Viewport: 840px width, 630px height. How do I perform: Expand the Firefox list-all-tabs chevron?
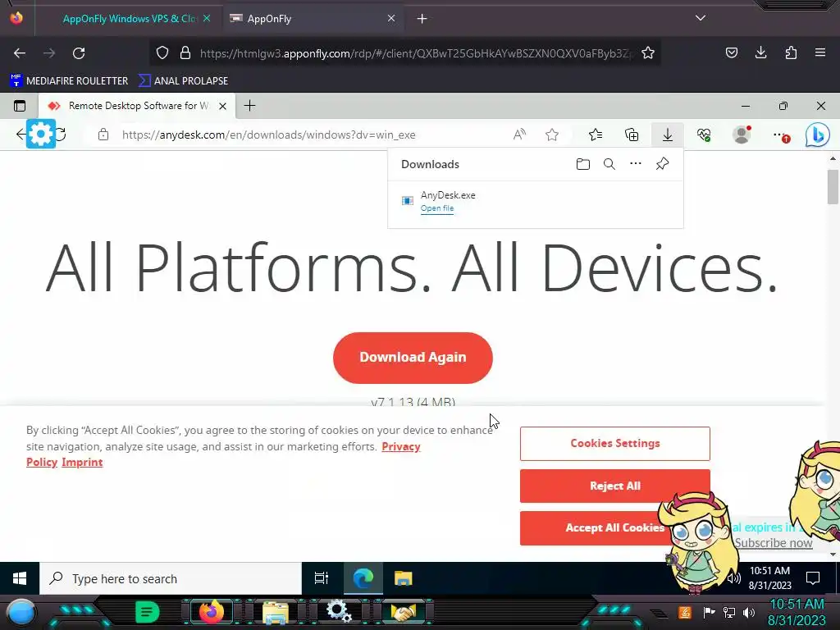pyautogui.click(x=701, y=18)
